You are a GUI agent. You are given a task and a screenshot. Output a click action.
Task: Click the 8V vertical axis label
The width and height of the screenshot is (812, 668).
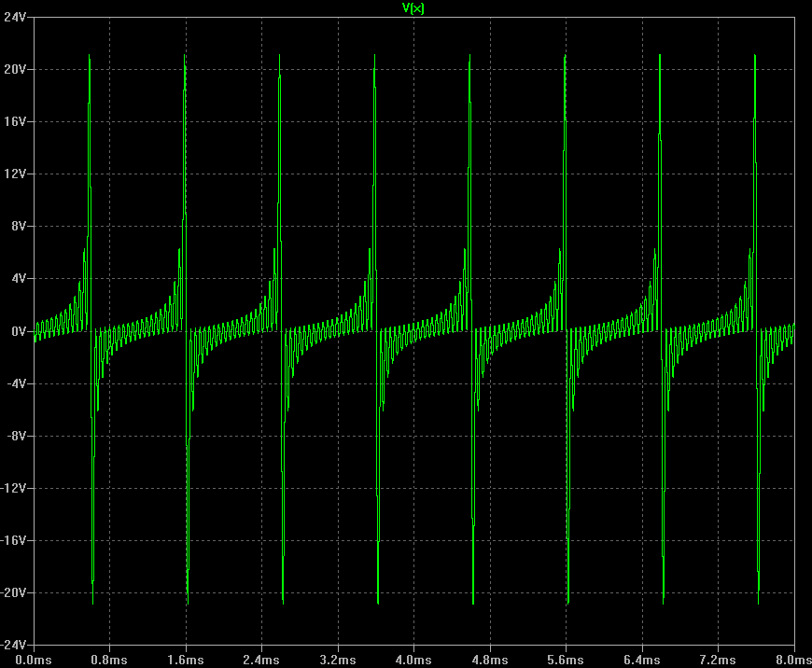coord(19,227)
